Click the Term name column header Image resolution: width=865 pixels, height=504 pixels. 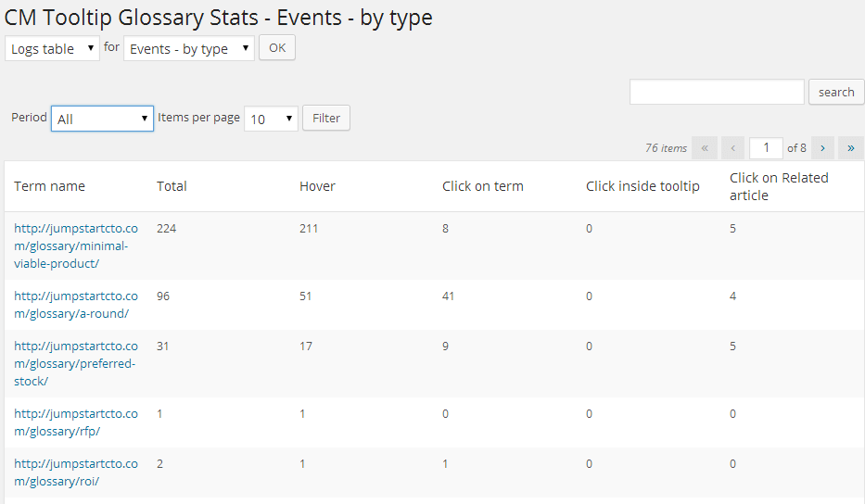49,186
